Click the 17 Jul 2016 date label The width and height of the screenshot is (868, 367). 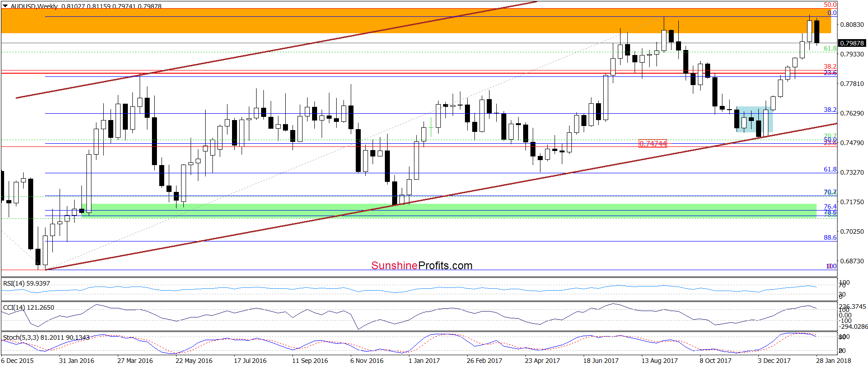(250, 361)
